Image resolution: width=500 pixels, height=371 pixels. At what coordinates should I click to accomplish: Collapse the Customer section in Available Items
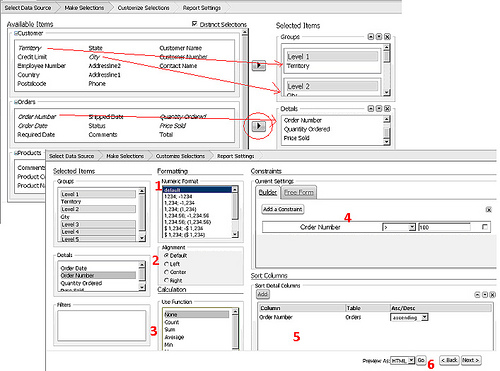pos(15,33)
